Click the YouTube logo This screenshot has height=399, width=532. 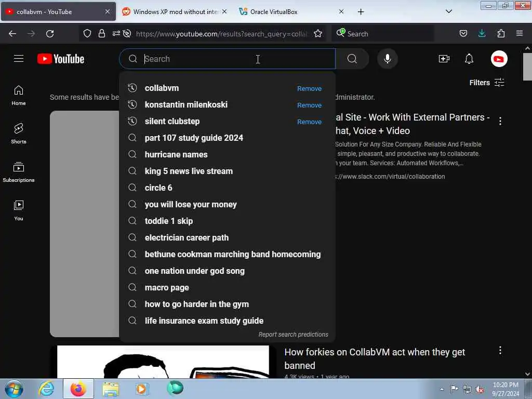[61, 59]
